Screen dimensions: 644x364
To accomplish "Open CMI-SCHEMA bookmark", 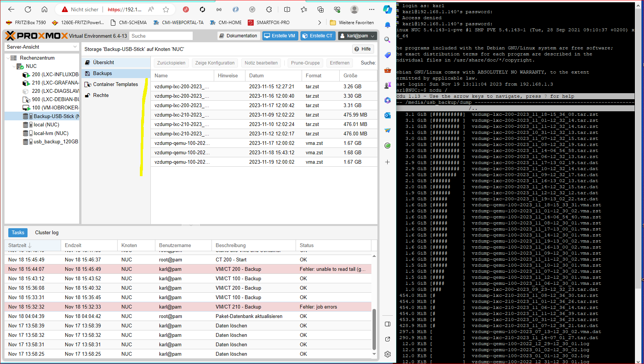I will pos(129,23).
